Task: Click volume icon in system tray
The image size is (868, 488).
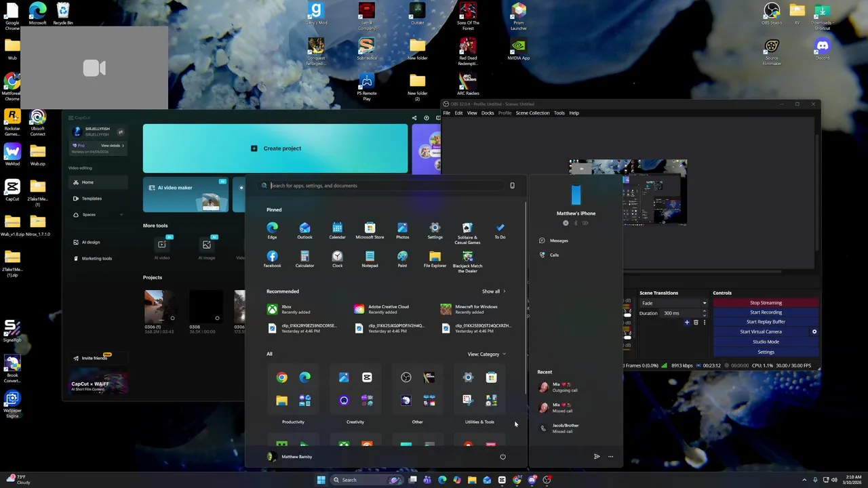Action: tap(834, 480)
